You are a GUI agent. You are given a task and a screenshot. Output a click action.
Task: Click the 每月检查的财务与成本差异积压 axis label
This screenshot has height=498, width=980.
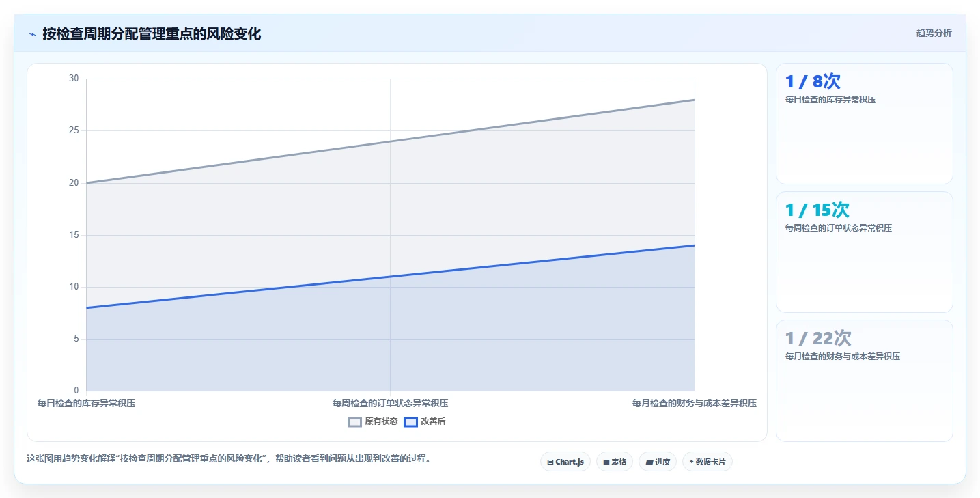coord(695,403)
